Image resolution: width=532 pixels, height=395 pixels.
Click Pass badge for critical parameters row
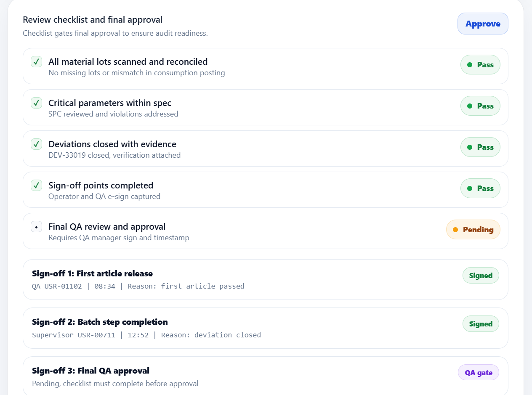coord(480,106)
